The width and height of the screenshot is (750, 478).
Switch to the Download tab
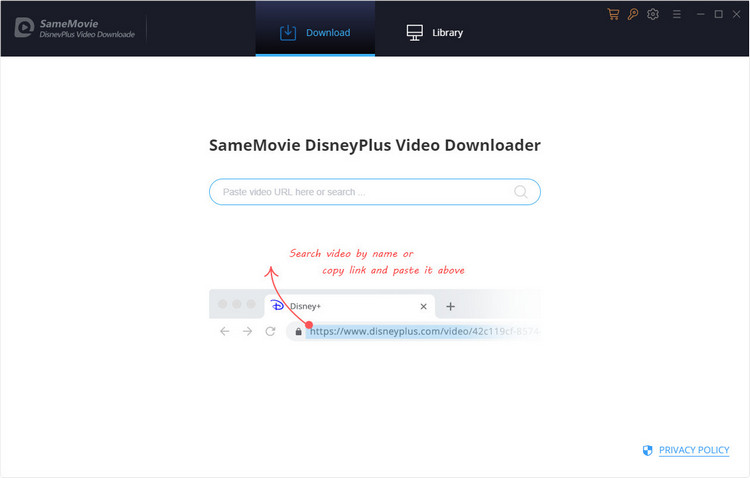315,29
